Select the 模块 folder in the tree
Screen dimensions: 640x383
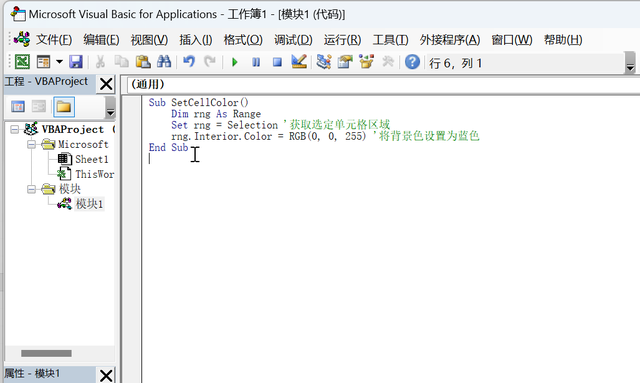(69, 189)
